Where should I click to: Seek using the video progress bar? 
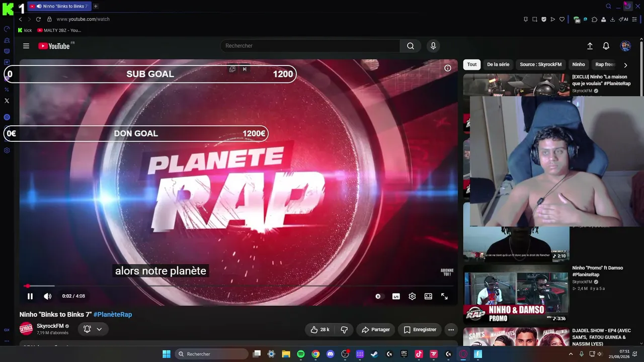click(238, 286)
